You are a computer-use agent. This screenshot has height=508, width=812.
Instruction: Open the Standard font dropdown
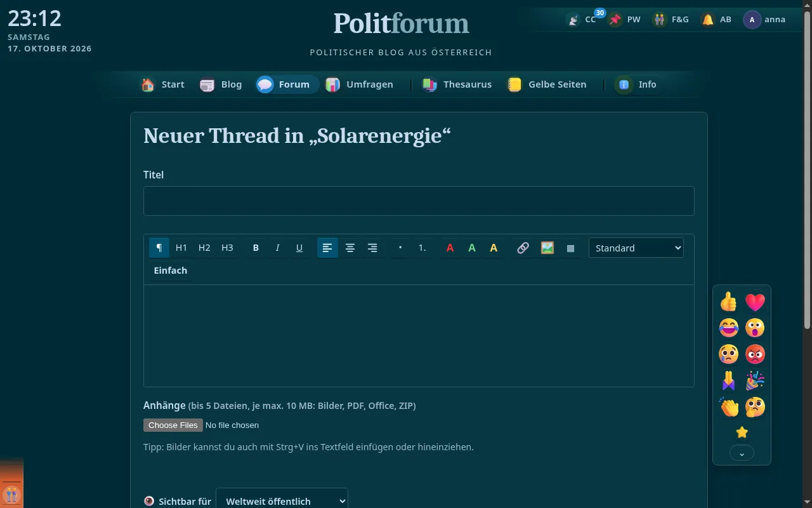[636, 248]
